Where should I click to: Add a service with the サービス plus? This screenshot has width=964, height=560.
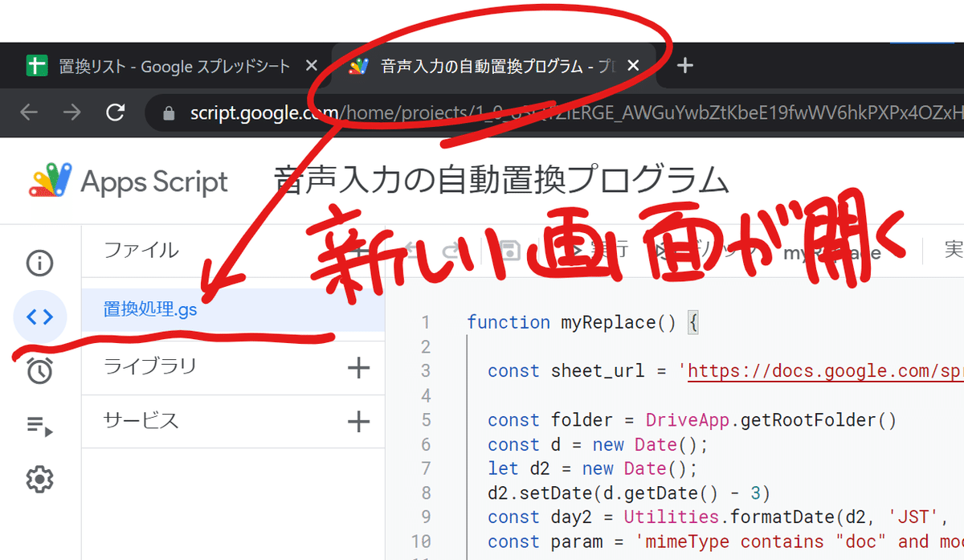pos(358,421)
